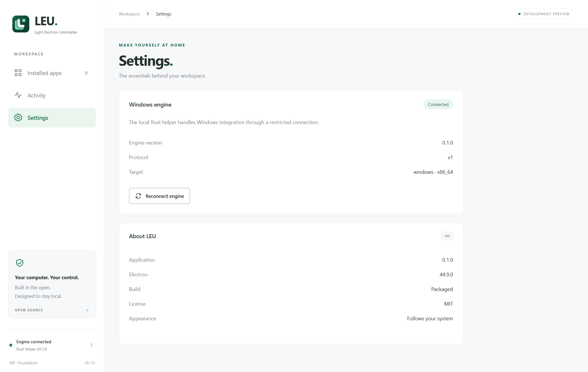Select the Settings sidebar item
Image resolution: width=588 pixels, height=372 pixels.
(x=52, y=117)
